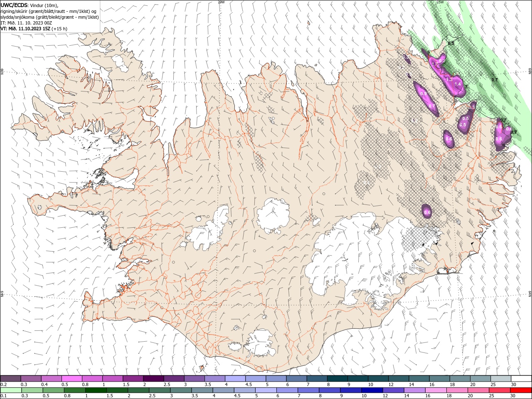This screenshot has width=532, height=399.
Task: Click the darkest purple 2–2.5 snow legend swatch
Action: (x=153, y=379)
